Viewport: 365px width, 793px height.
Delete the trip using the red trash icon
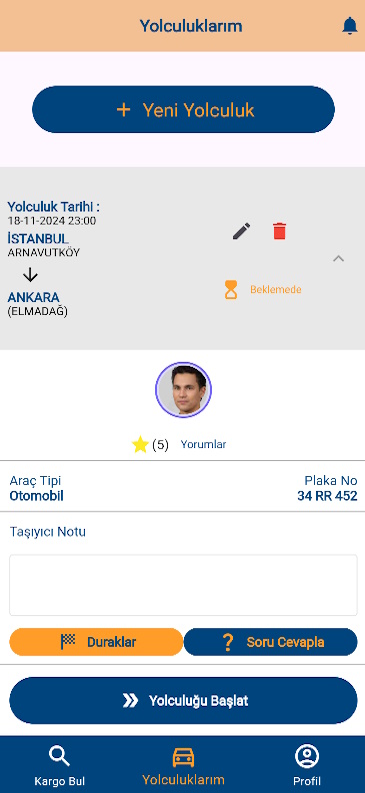279,231
